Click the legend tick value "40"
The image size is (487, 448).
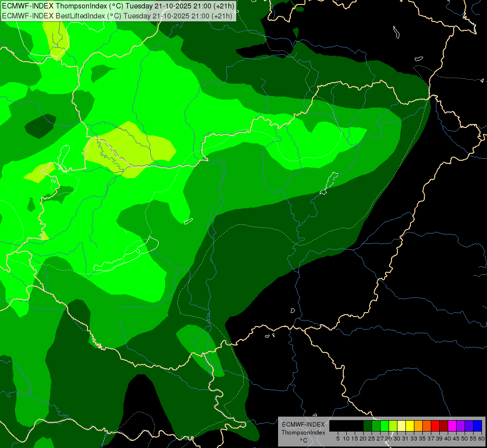[448, 439]
